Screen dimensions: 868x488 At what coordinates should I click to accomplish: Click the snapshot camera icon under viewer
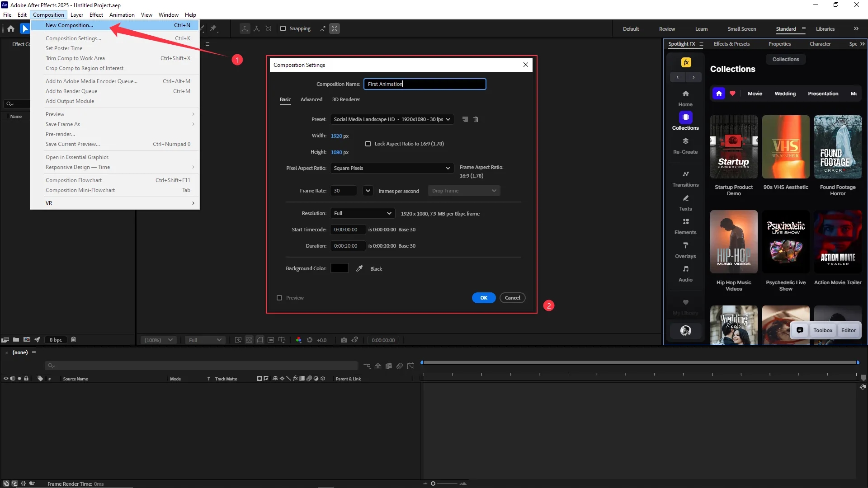(344, 340)
